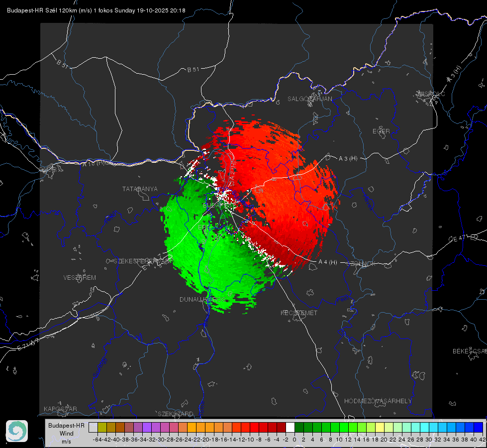Click the SZÉKESFEHÉRVÁR city label

tap(143, 261)
